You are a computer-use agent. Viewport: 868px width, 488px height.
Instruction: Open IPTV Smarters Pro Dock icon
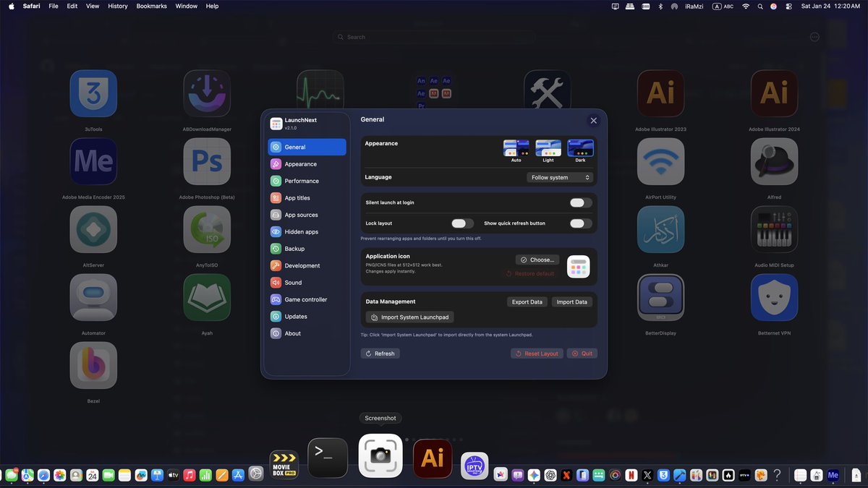tap(475, 466)
